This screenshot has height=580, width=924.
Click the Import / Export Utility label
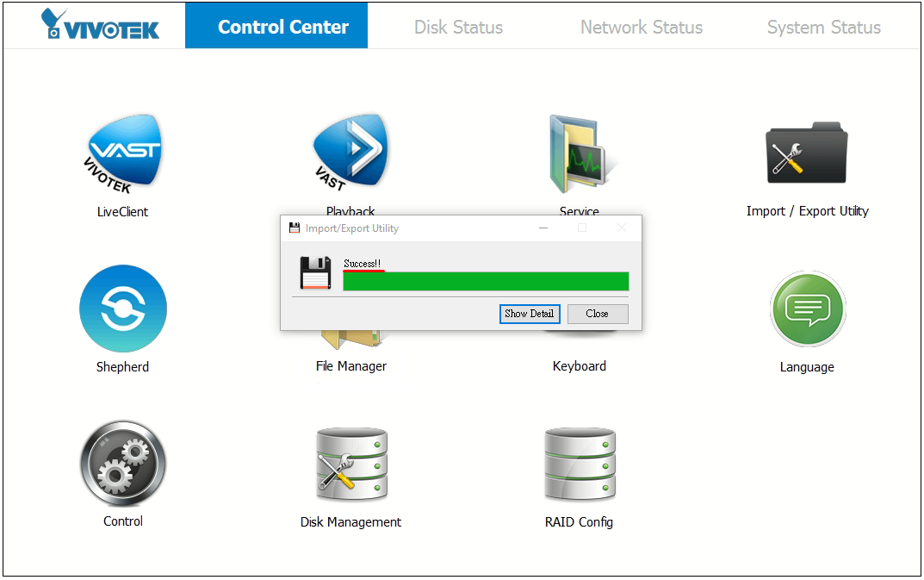pyautogui.click(x=808, y=211)
